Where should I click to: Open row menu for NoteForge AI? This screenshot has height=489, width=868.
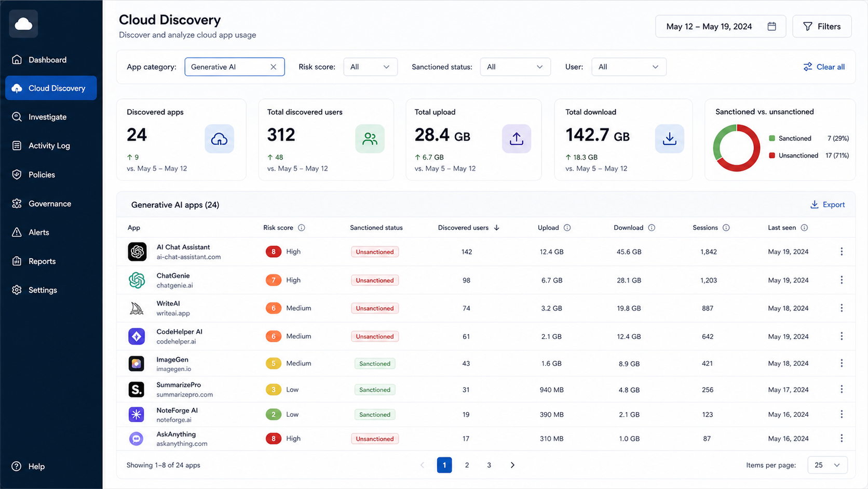(x=842, y=414)
